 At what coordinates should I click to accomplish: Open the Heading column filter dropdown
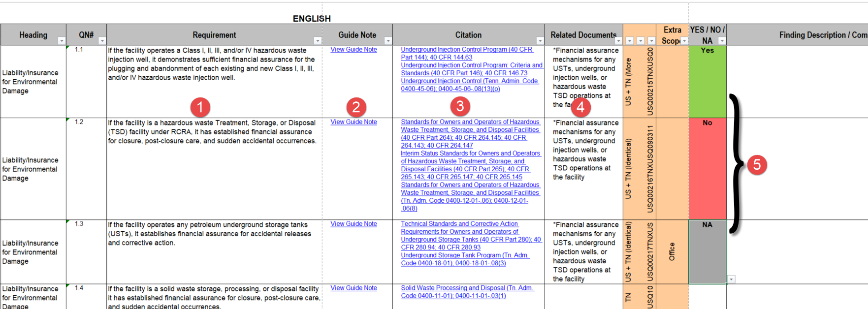coord(62,41)
